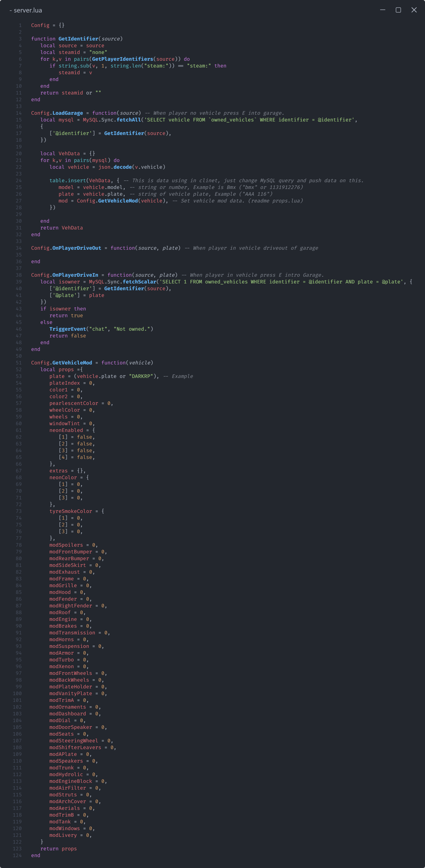This screenshot has height=868, width=425.
Task: Click Config.GetVehicleMod definition on line 51
Action: point(62,363)
